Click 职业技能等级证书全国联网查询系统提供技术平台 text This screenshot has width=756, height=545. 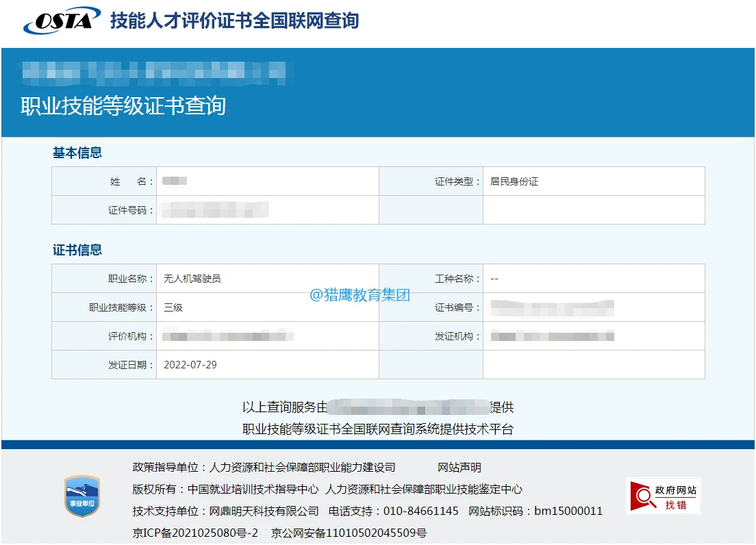click(x=378, y=429)
